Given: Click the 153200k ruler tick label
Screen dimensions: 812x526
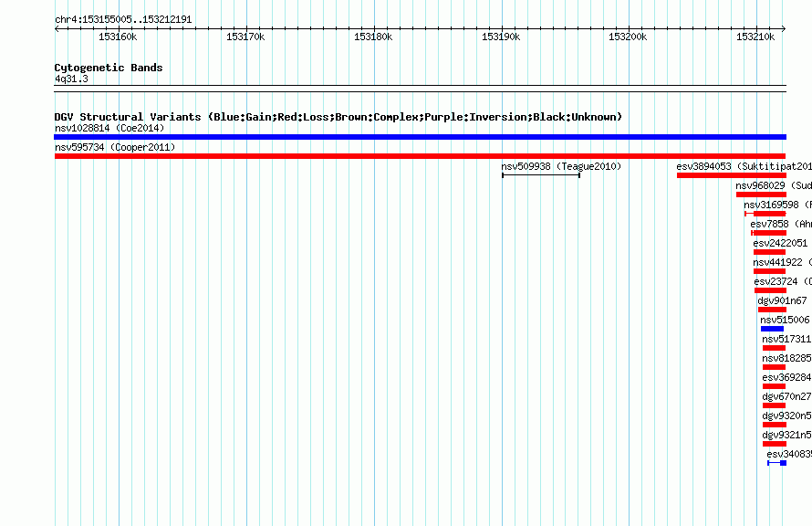Looking at the screenshot, I should pyautogui.click(x=628, y=37).
